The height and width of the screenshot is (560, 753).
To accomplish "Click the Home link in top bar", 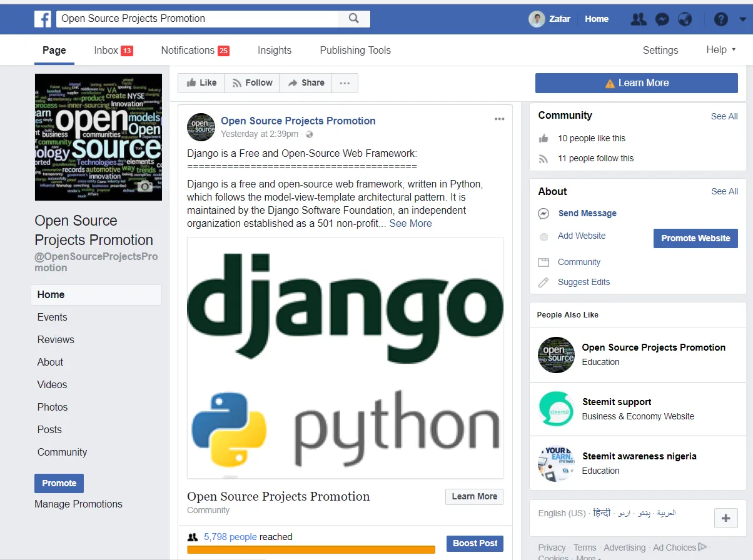I will point(597,19).
